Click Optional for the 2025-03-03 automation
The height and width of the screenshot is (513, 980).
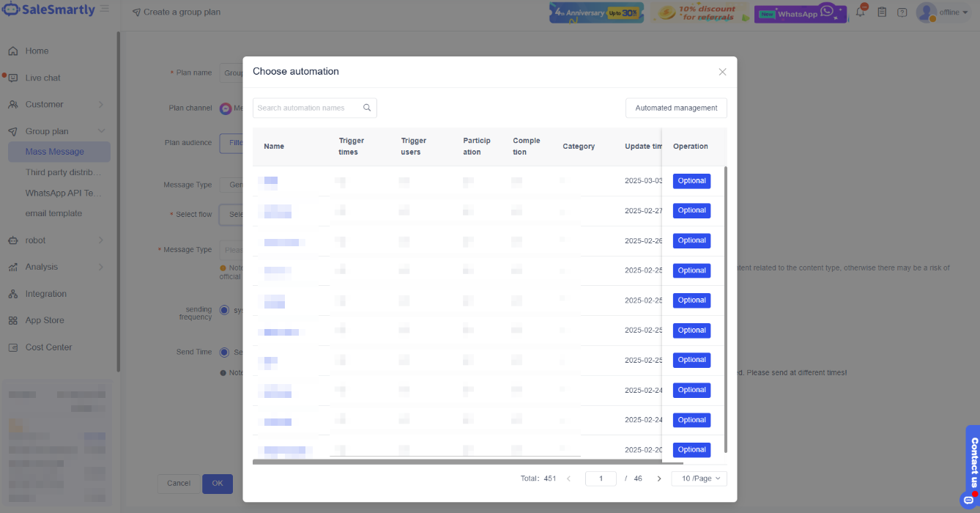click(x=691, y=181)
